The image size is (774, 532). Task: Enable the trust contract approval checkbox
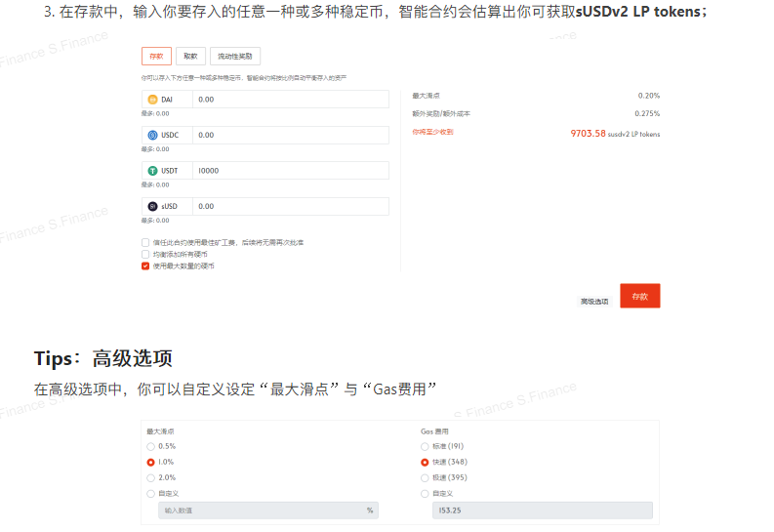coord(145,242)
